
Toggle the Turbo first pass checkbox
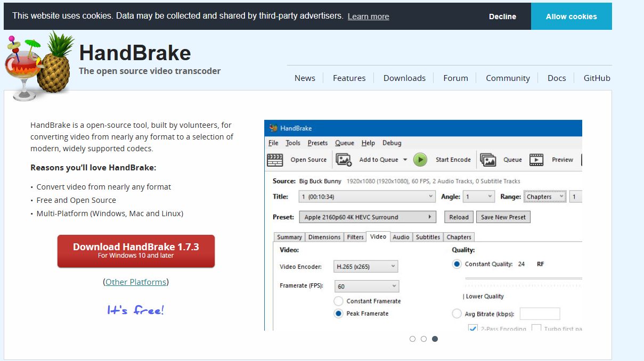click(536, 328)
